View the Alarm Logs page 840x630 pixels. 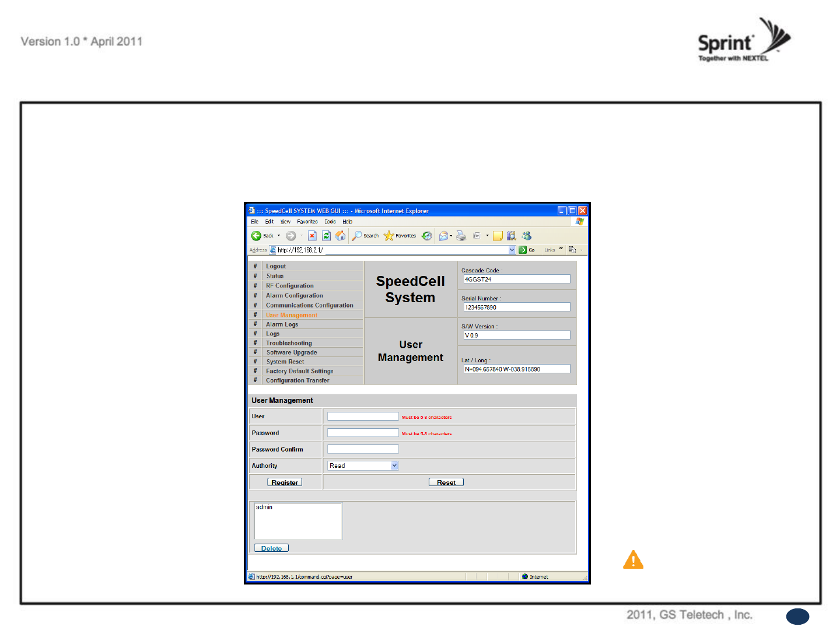click(x=282, y=324)
